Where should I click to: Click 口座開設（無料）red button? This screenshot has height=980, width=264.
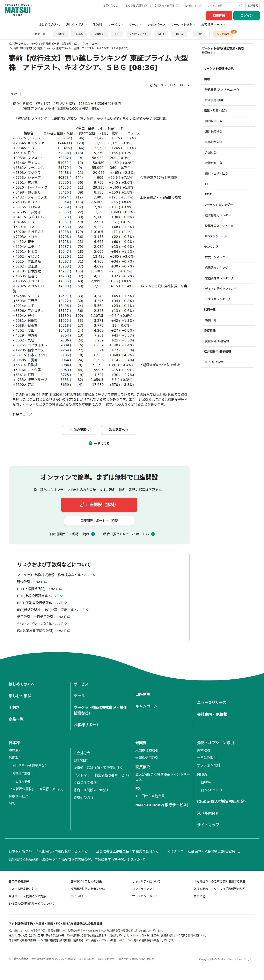(99, 504)
